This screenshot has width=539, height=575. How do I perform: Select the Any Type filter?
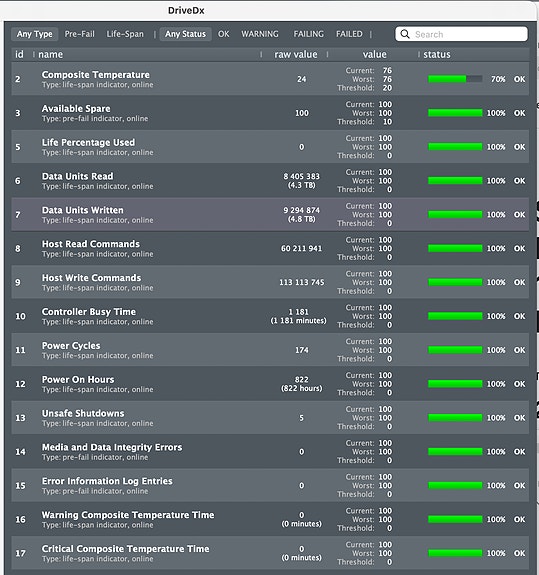tap(34, 34)
